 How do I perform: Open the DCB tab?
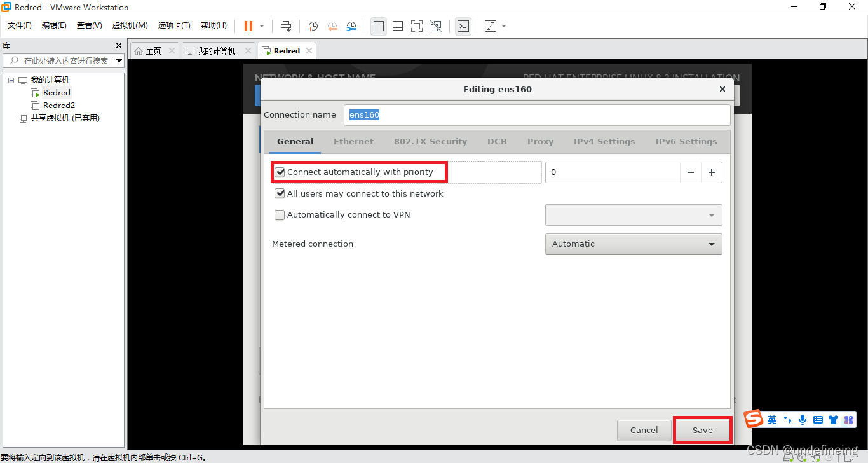tap(497, 142)
